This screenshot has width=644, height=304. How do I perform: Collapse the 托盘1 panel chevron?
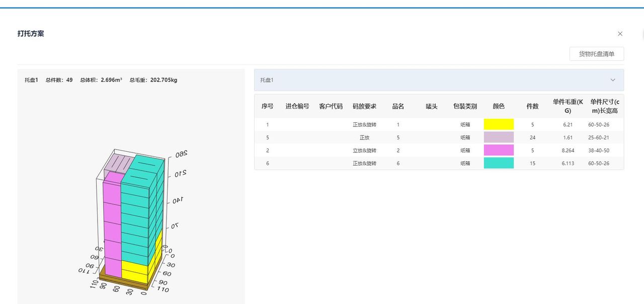pos(613,80)
